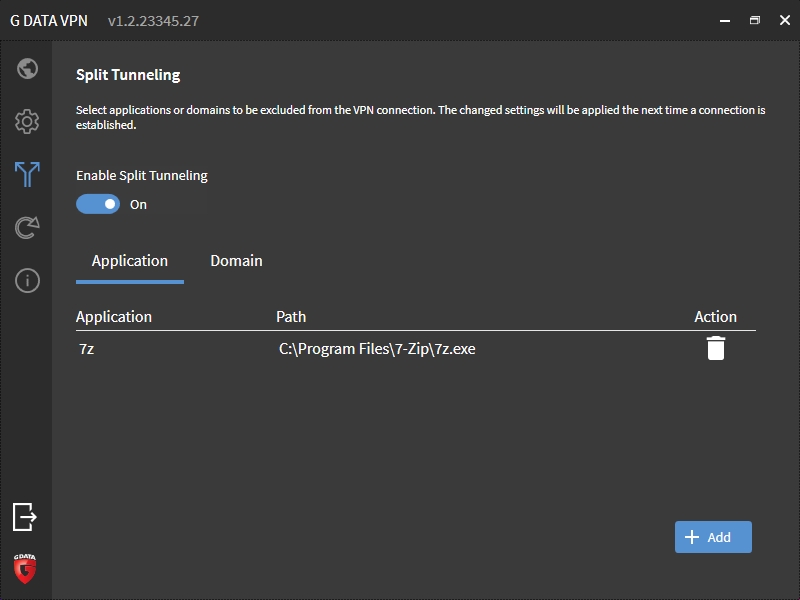Screen dimensions: 800x600
Task: Open the globe connection page in sidebar
Action: pos(27,69)
